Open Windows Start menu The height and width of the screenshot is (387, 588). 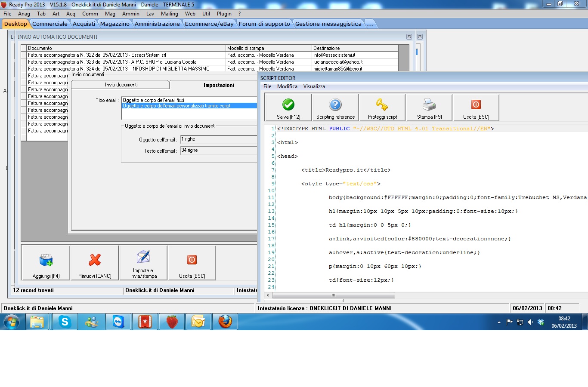point(12,322)
